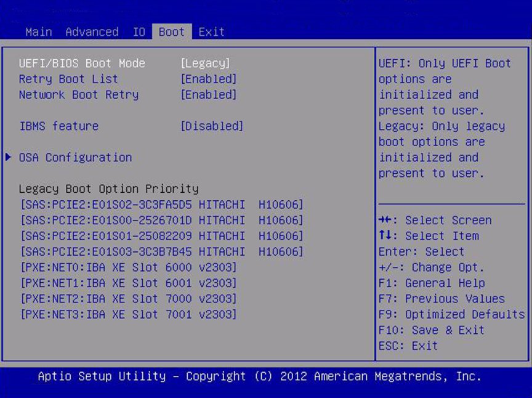Click the UEFI help description text

pyautogui.click(x=445, y=87)
